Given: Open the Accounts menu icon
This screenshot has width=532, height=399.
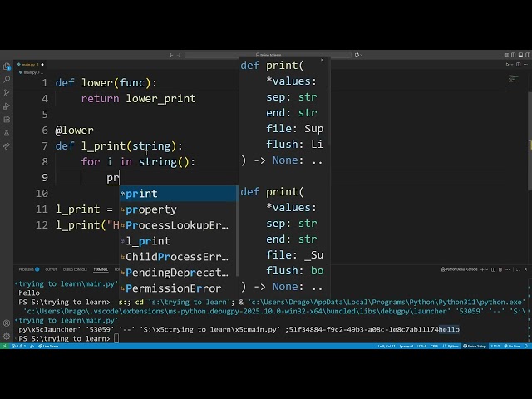Looking at the screenshot, I should (7, 323).
